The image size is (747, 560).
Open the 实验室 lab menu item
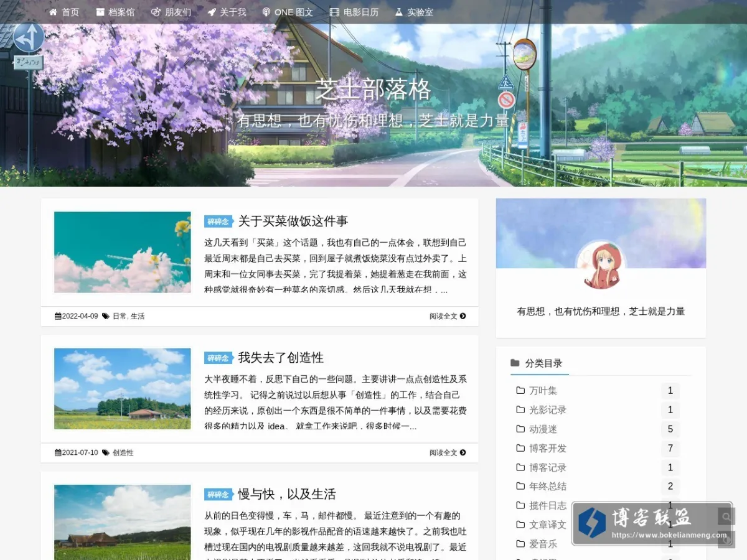414,12
